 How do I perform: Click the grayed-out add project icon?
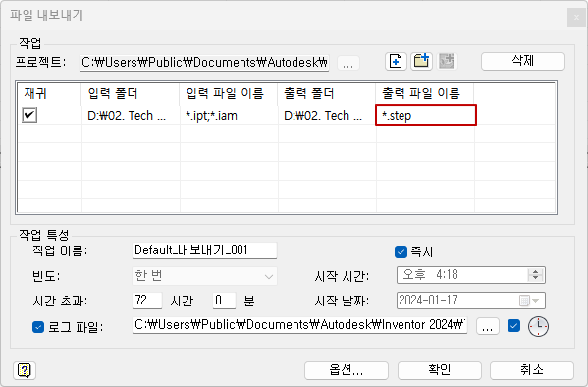tap(447, 61)
